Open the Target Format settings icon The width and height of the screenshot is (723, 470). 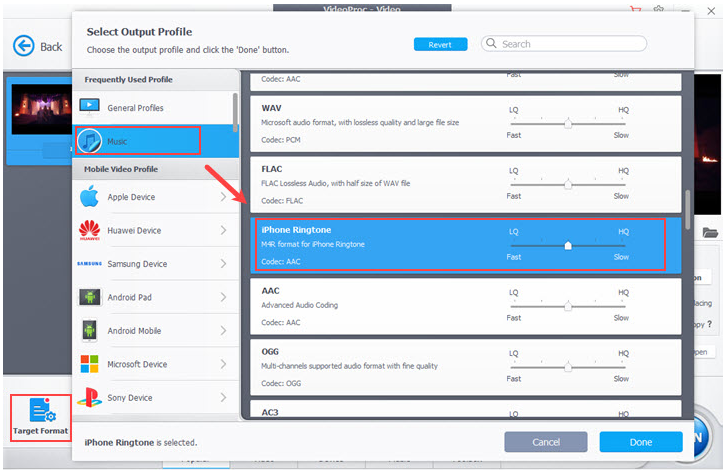coord(42,410)
